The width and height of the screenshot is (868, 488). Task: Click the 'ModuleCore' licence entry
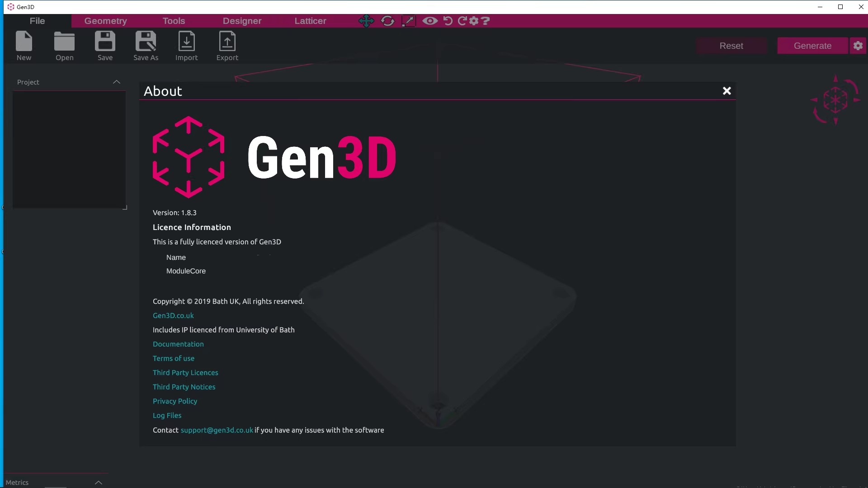[x=186, y=271]
